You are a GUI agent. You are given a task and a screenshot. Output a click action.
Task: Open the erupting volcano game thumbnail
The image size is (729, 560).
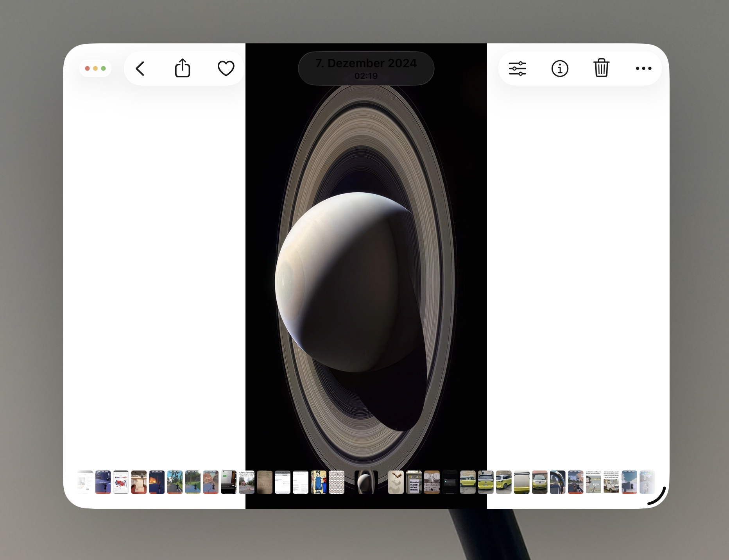[157, 482]
